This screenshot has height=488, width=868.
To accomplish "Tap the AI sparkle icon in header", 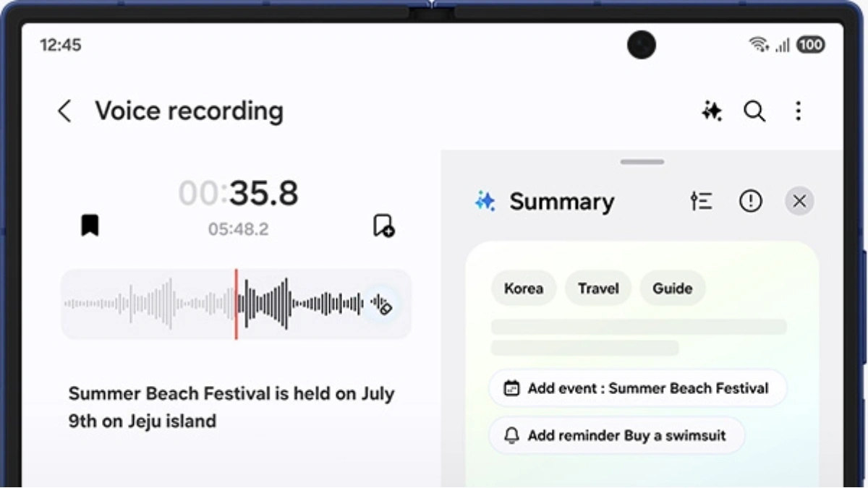I will point(712,111).
